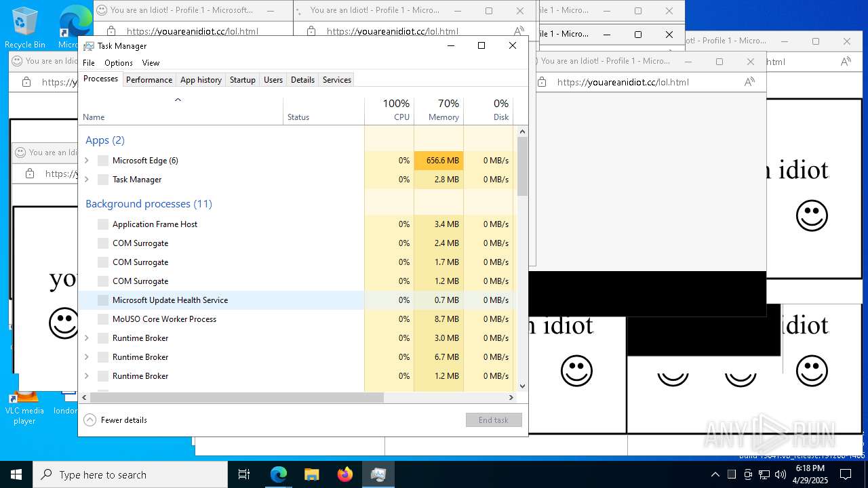This screenshot has width=868, height=488.
Task: Expand the Task Manager app row
Action: (86, 180)
